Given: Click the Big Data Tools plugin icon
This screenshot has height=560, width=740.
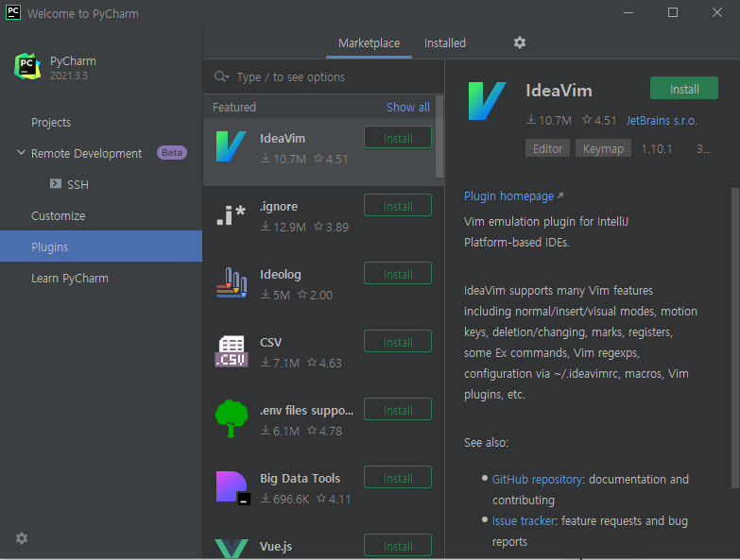Looking at the screenshot, I should (232, 487).
